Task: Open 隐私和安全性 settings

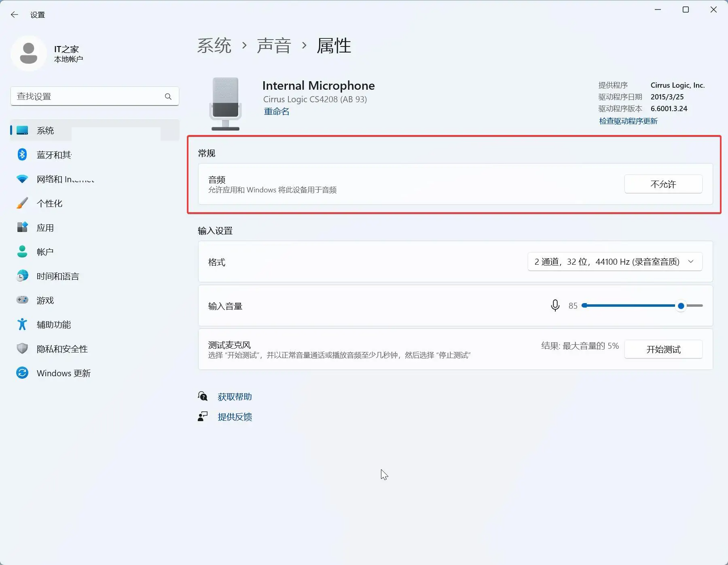Action: point(62,349)
